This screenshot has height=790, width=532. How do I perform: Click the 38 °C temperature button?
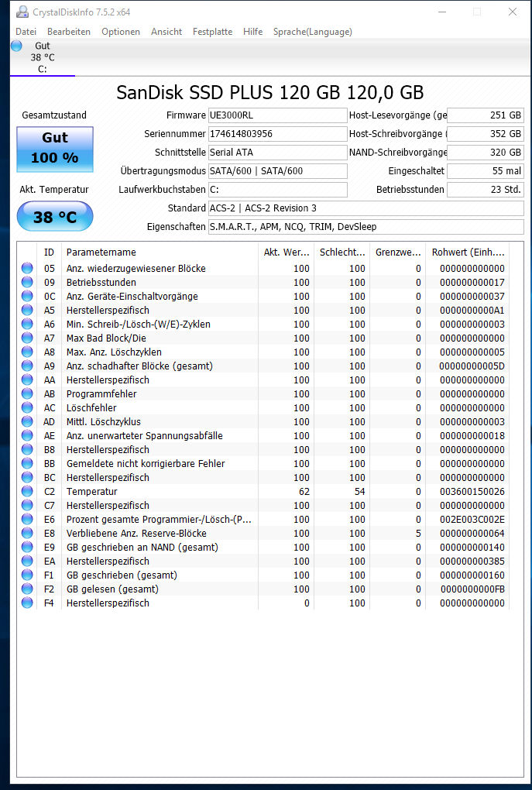pos(55,216)
